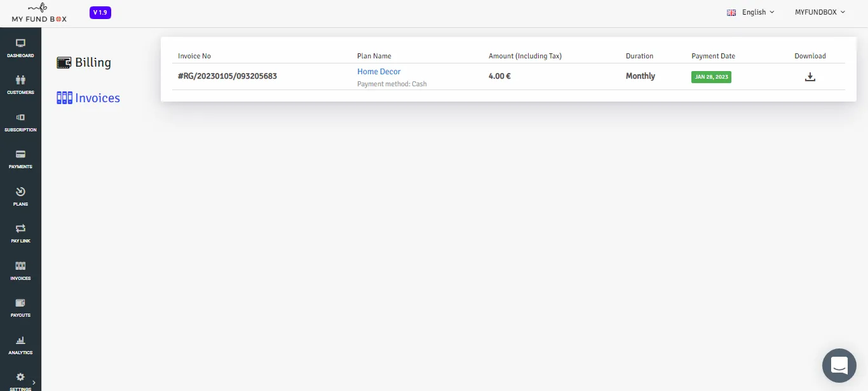Open the English language dropdown
Image resolution: width=868 pixels, height=391 pixels.
(758, 12)
